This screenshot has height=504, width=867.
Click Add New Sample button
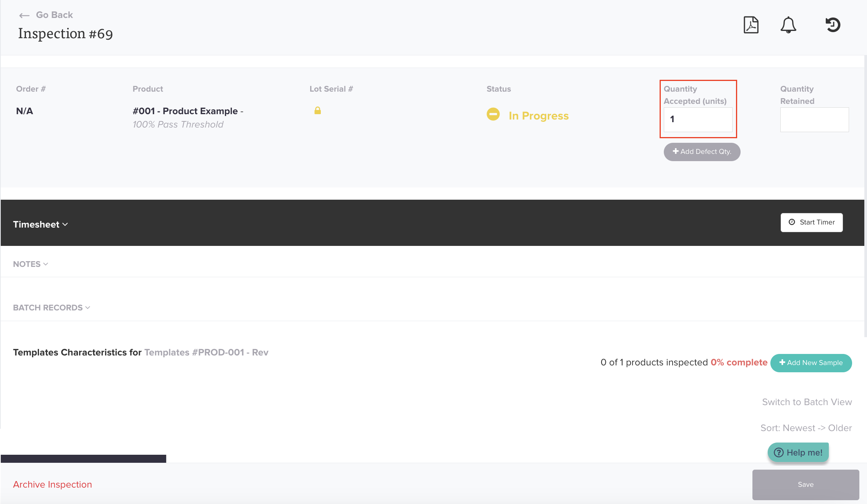(x=811, y=363)
